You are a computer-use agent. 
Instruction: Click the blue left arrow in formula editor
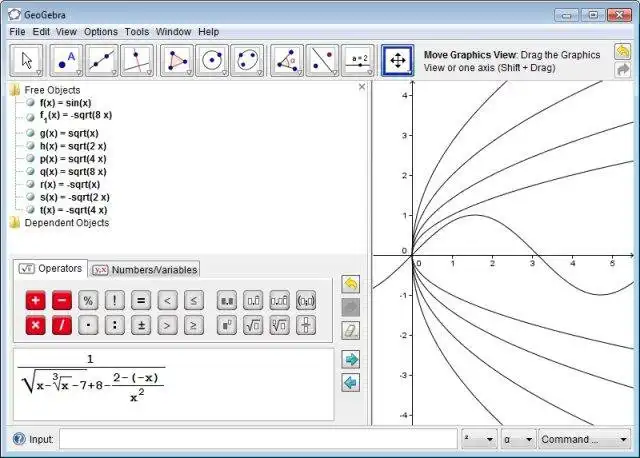tap(351, 383)
